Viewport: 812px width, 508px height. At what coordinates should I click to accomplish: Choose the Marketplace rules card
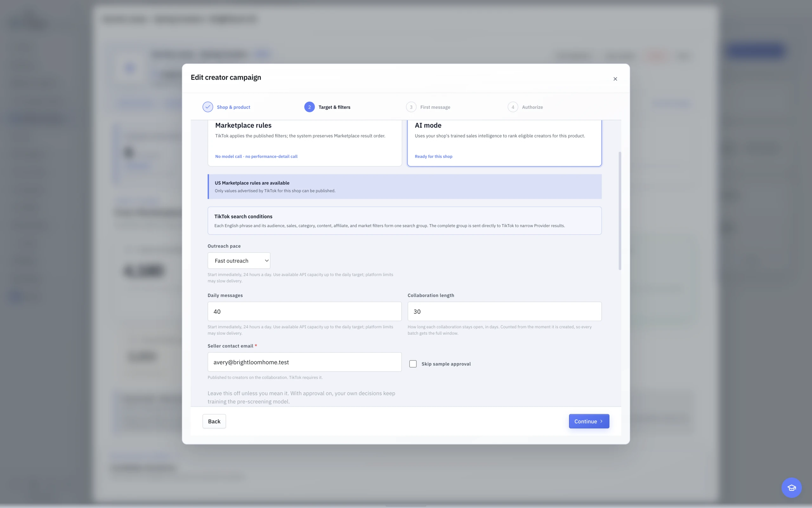tap(305, 143)
